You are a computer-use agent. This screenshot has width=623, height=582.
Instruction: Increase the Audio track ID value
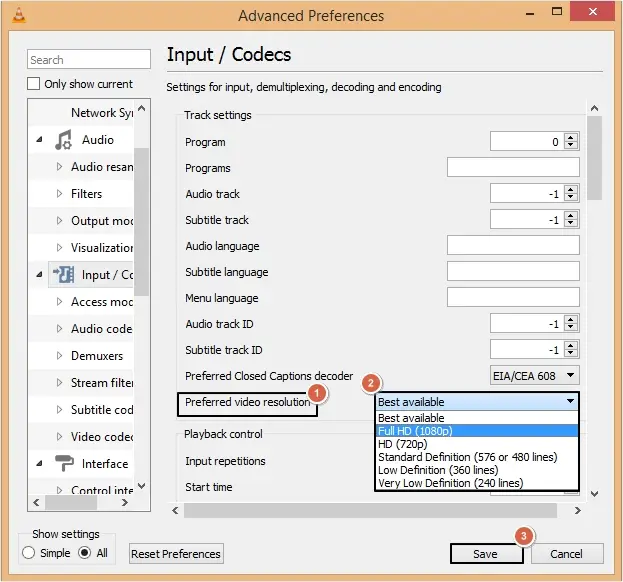click(x=571, y=319)
